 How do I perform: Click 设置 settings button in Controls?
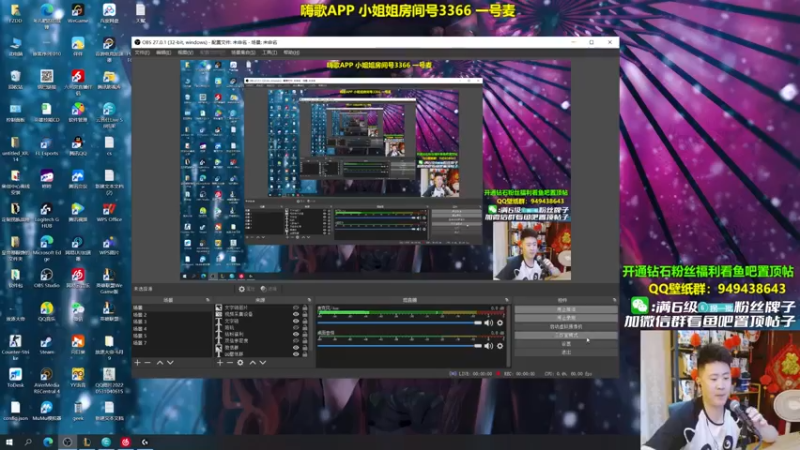(x=566, y=344)
